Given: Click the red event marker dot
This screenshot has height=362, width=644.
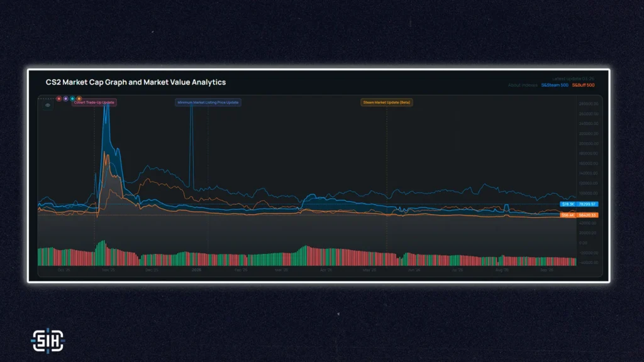Looking at the screenshot, I should tap(58, 99).
